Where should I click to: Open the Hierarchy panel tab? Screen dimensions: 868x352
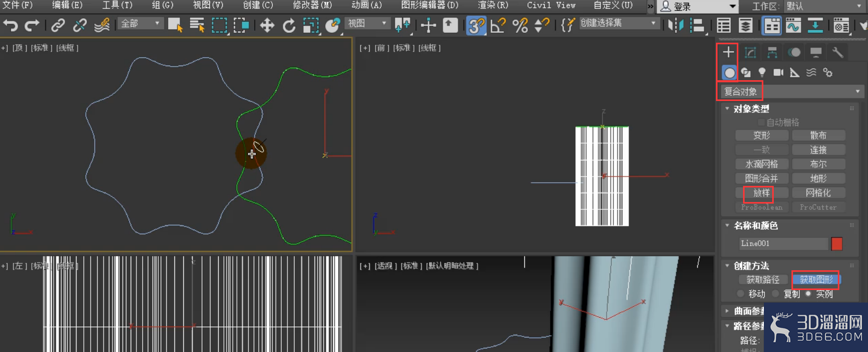coord(772,52)
